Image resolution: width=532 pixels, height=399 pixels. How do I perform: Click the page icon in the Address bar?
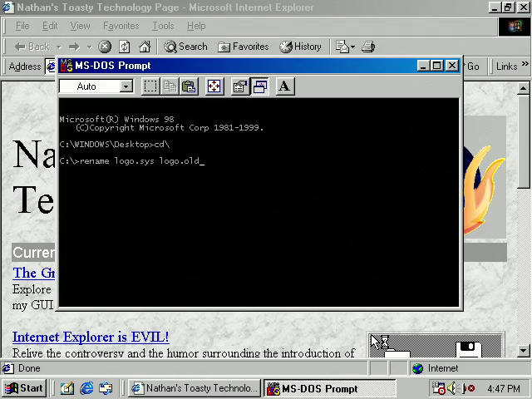[x=51, y=66]
